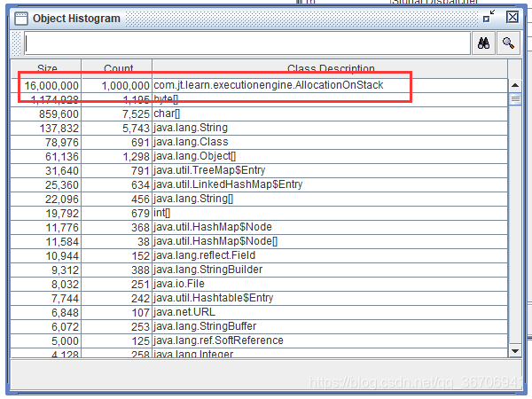Select the java.lang.String row

259,128
